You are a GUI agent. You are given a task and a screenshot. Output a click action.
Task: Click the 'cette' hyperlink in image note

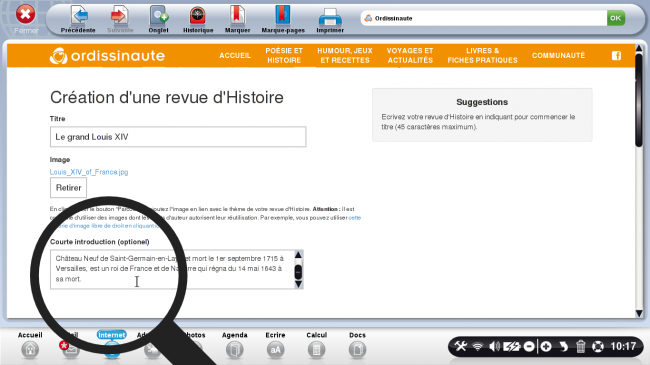(354, 218)
